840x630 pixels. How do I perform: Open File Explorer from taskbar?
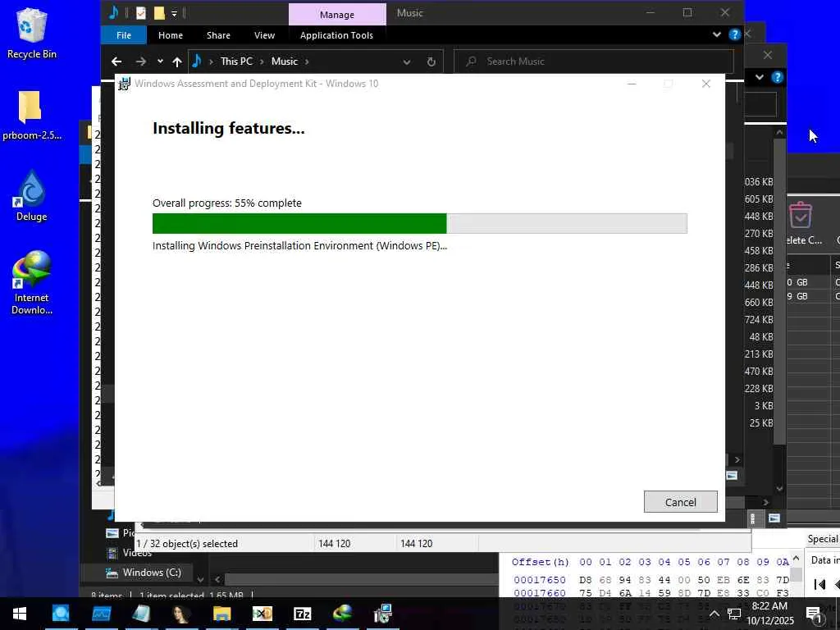coord(221,614)
